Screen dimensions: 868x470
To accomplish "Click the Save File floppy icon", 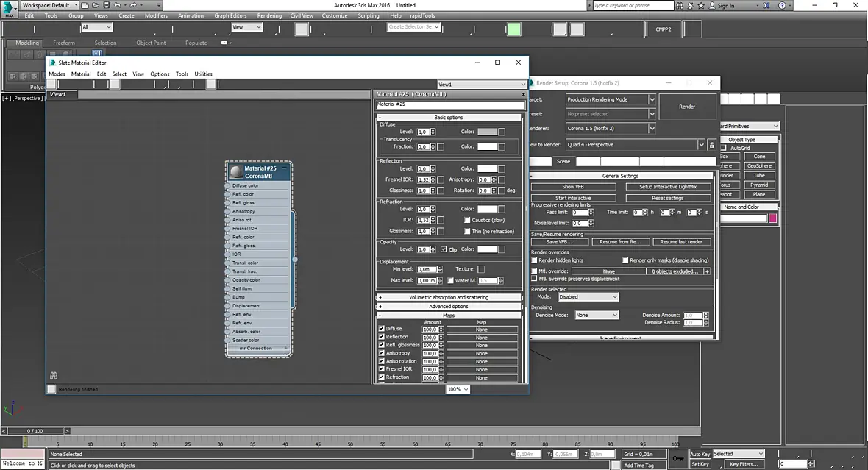I will coord(106,5).
